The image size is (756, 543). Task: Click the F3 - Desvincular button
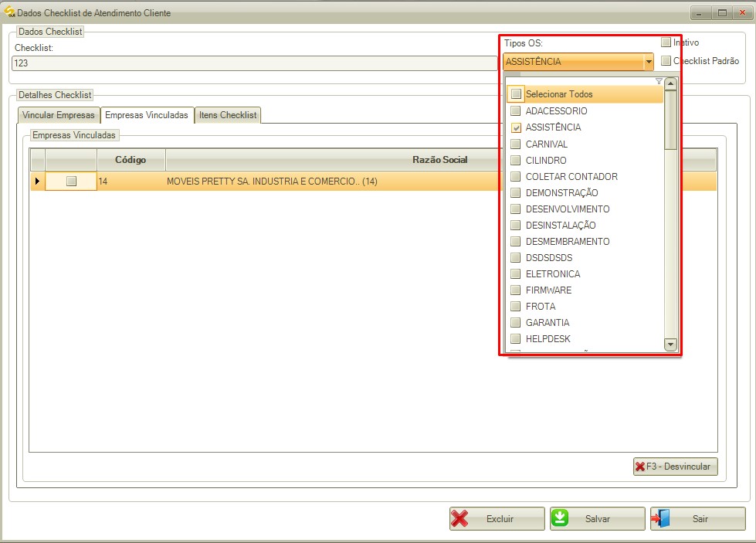point(676,467)
